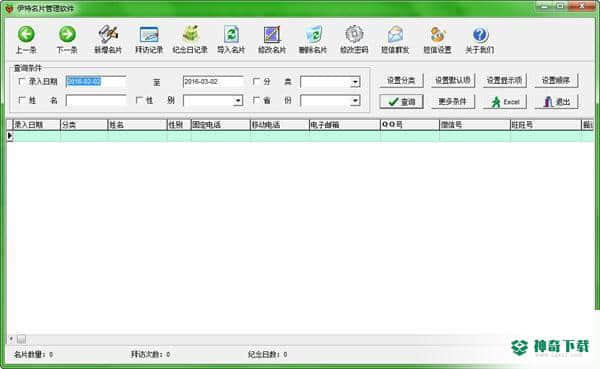Select the current row indicator arrow
Image resolution: width=600 pixels, height=369 pixels.
10,136
